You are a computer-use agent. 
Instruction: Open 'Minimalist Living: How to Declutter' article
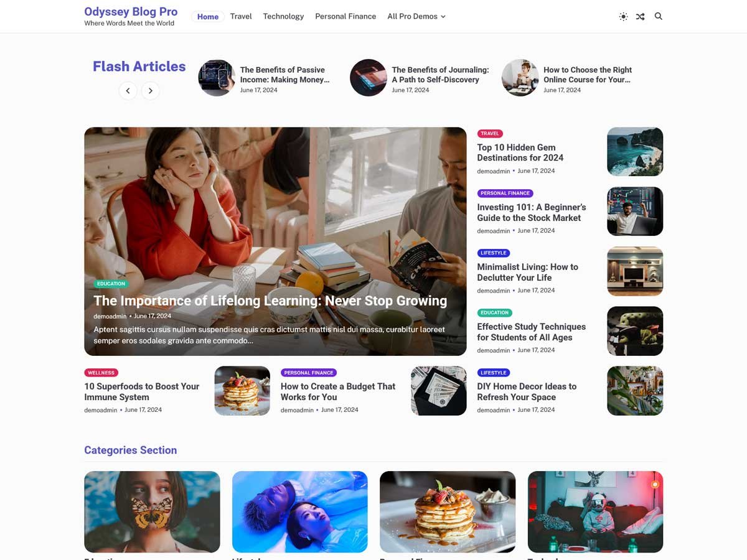528,272
